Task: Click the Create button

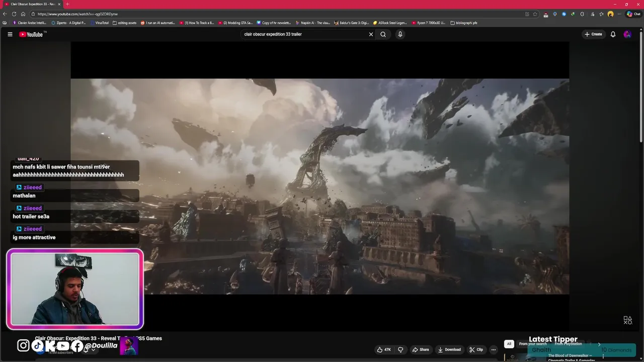Action: (593, 34)
